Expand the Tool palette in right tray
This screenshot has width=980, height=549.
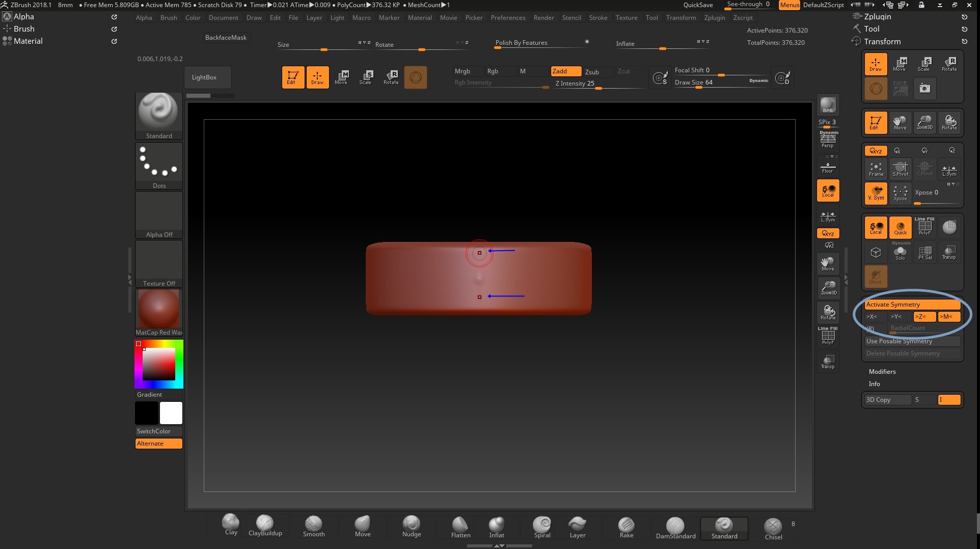pos(872,29)
